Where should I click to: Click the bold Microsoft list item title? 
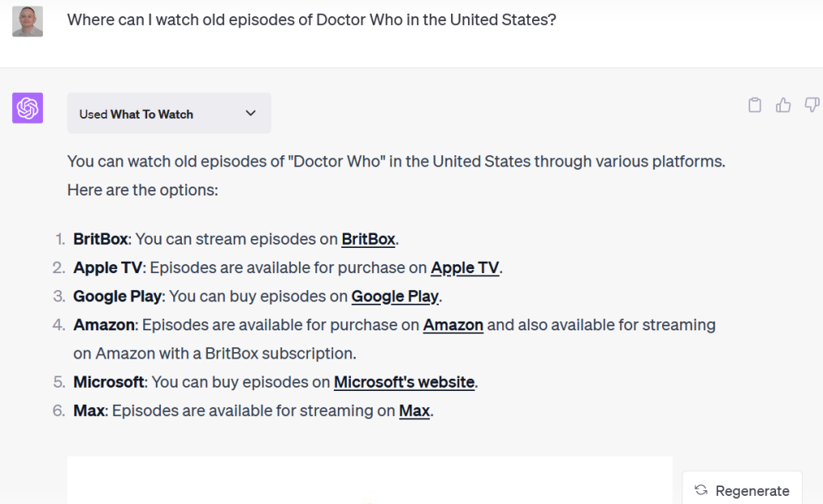(x=108, y=382)
